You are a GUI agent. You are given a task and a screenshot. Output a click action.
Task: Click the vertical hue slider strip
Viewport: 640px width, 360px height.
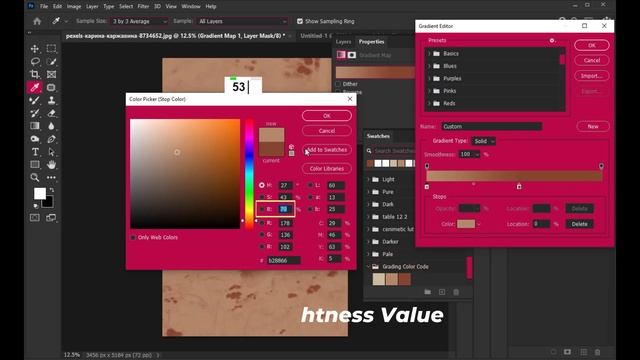click(249, 173)
